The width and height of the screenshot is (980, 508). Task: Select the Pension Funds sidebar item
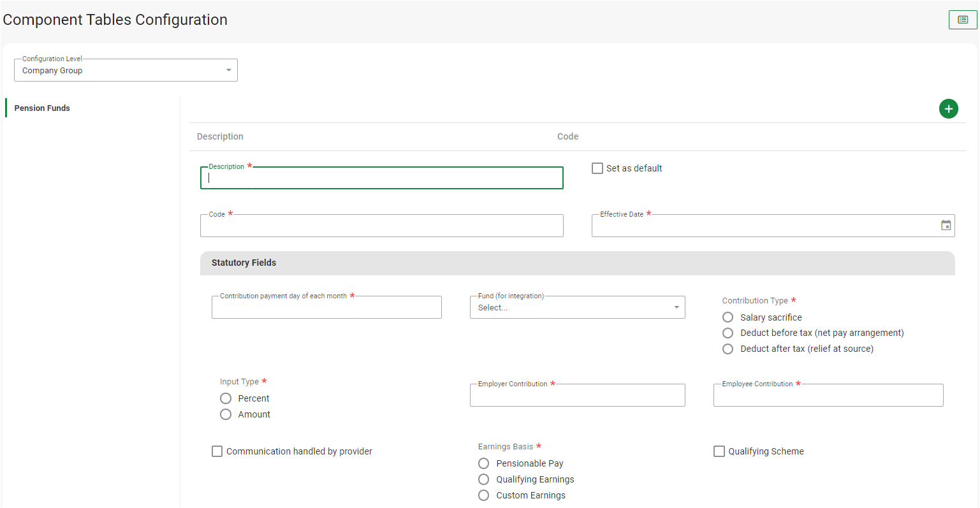pyautogui.click(x=42, y=108)
